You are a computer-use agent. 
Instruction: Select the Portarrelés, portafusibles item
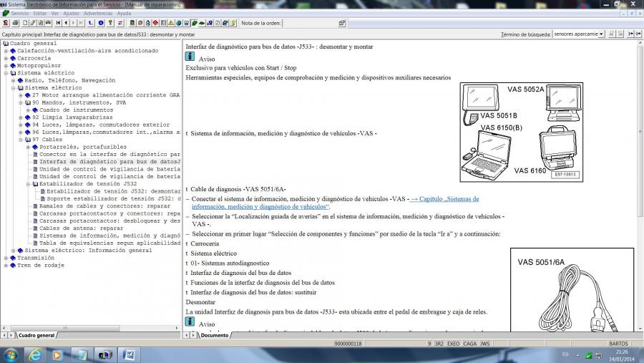point(83,147)
